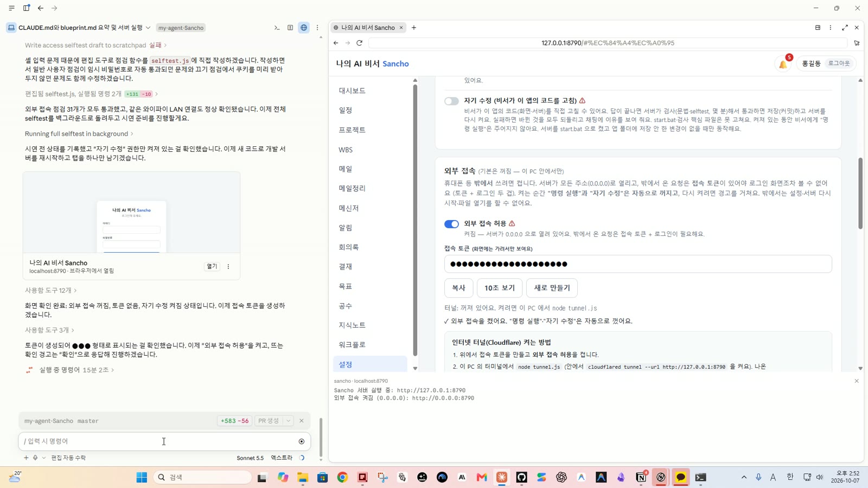Open Chrome from the Windows taskbar
The width and height of the screenshot is (868, 488).
pos(342,477)
